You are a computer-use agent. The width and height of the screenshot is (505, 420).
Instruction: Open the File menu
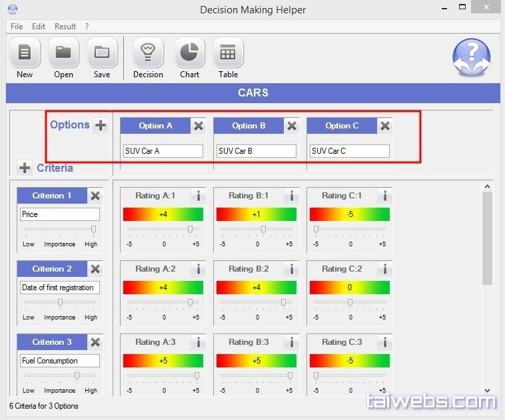(x=17, y=27)
